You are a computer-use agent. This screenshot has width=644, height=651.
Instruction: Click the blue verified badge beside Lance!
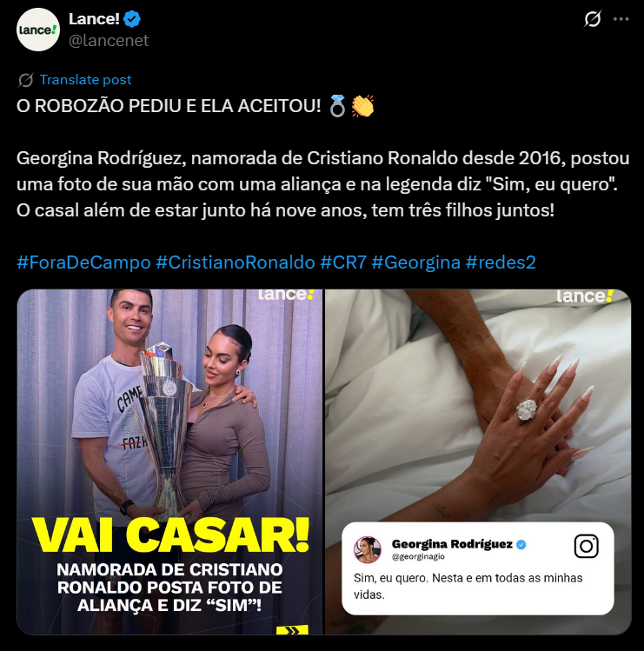tap(132, 19)
